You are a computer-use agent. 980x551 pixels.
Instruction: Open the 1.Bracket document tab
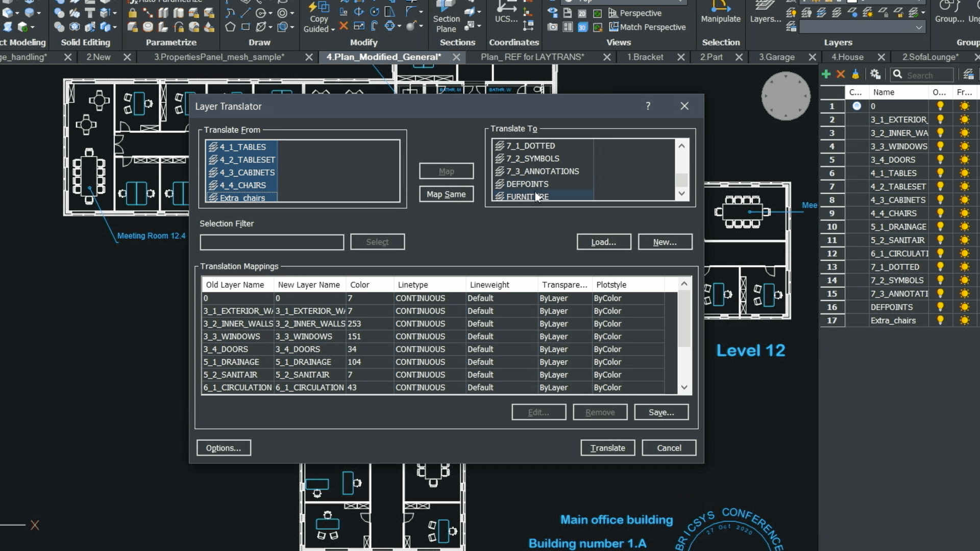pos(645,57)
